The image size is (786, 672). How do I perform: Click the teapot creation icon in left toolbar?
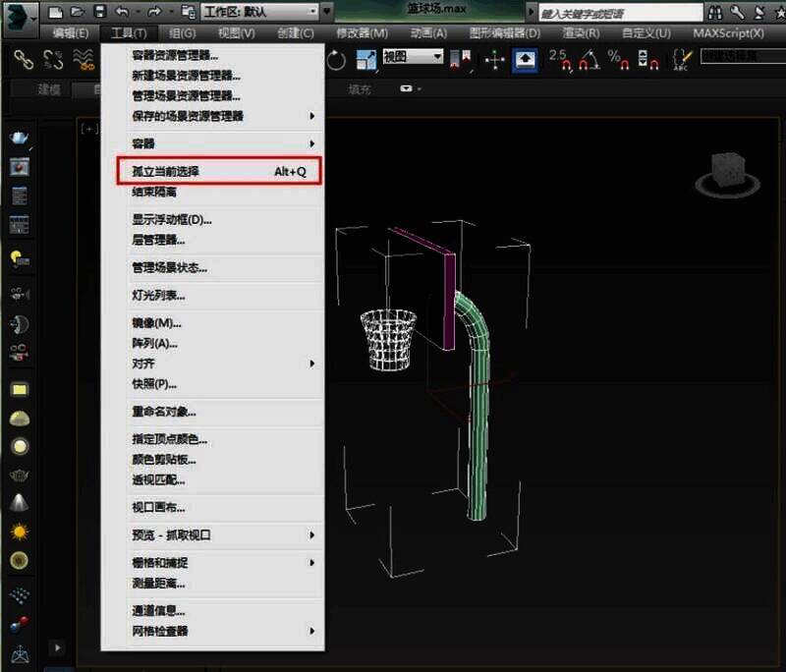18,476
